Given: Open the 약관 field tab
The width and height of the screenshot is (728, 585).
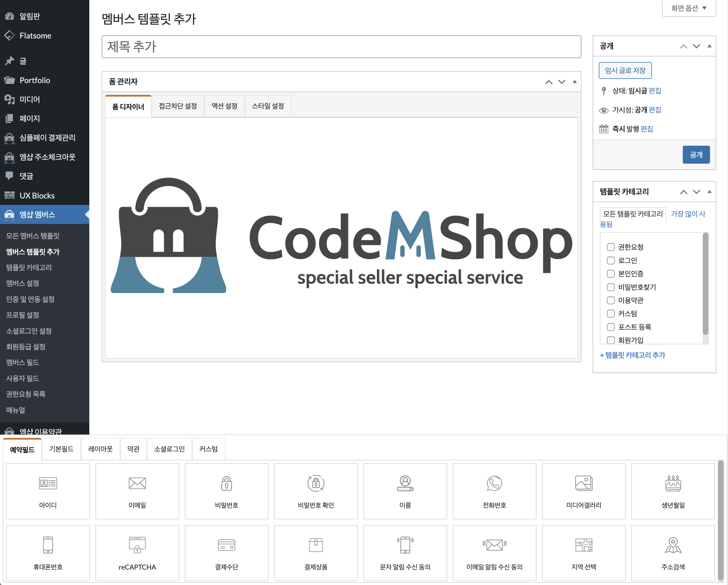Looking at the screenshot, I should coord(133,449).
